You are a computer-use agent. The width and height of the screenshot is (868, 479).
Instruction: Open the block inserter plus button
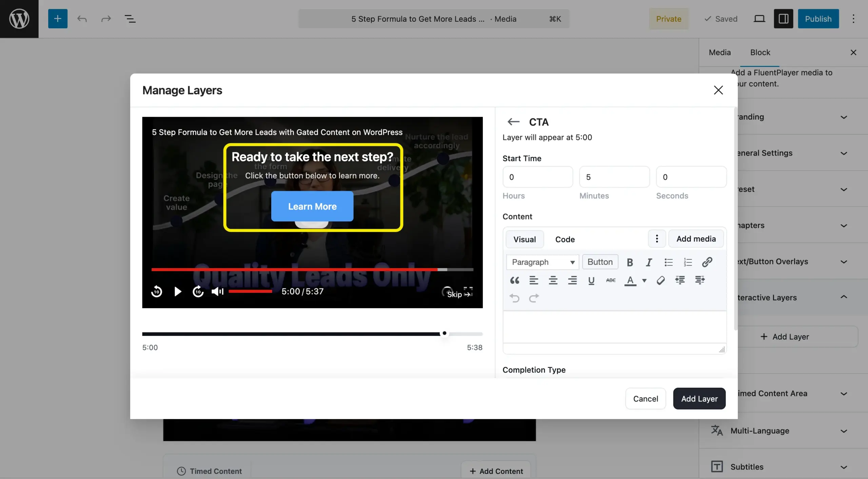coord(58,19)
